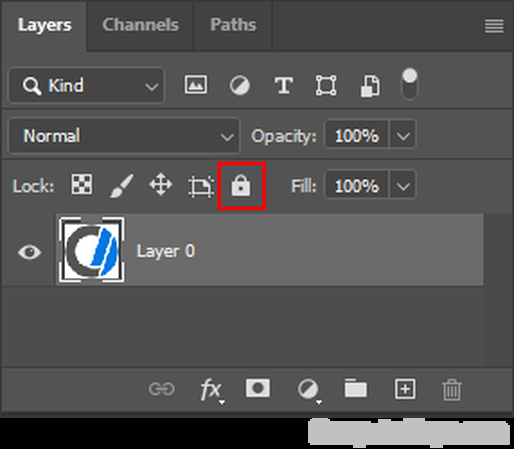
Task: Click the Opacity label
Action: (x=284, y=136)
